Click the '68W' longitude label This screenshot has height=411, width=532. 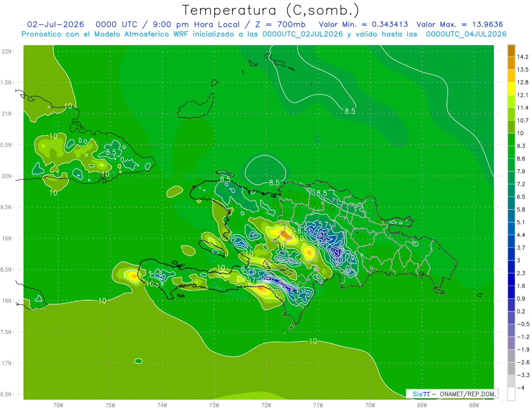point(474,405)
